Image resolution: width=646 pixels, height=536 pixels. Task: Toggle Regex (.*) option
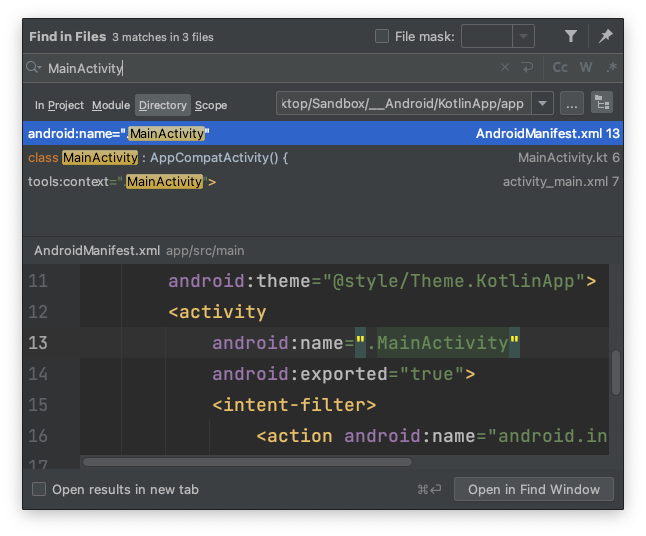click(611, 67)
